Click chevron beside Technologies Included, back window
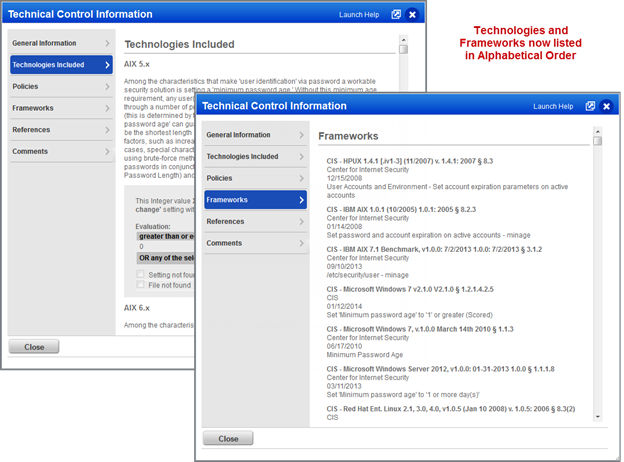 pos(107,65)
